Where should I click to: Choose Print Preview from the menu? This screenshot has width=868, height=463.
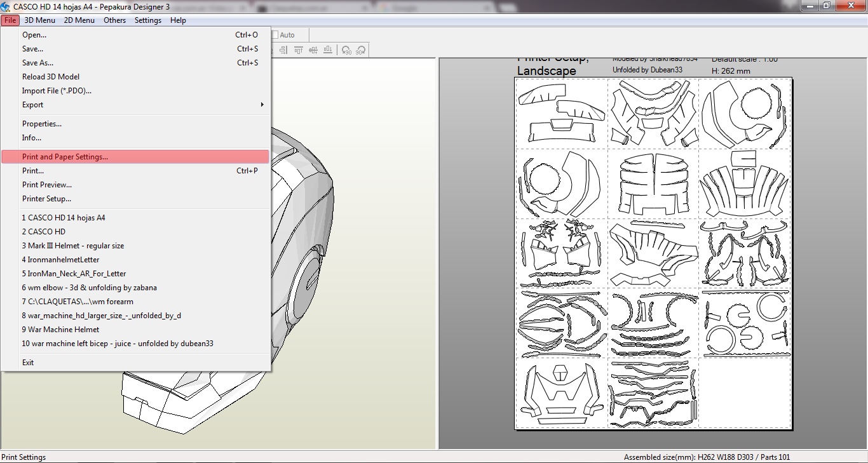(47, 185)
